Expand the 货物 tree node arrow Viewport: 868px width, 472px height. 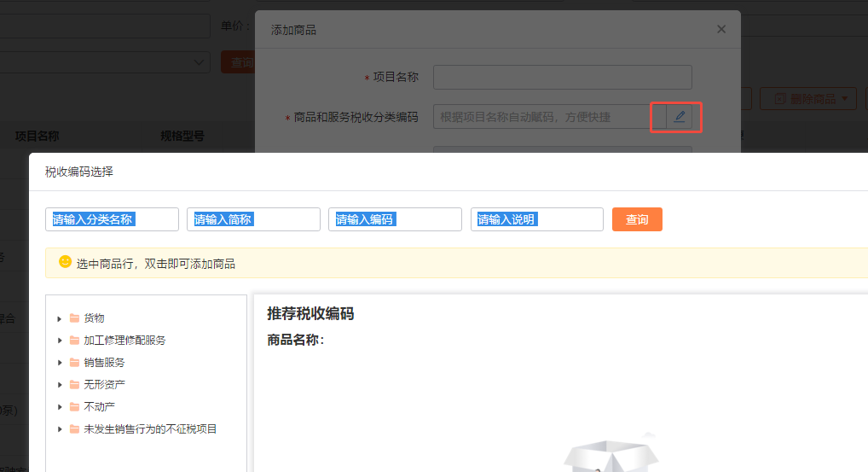click(x=59, y=318)
